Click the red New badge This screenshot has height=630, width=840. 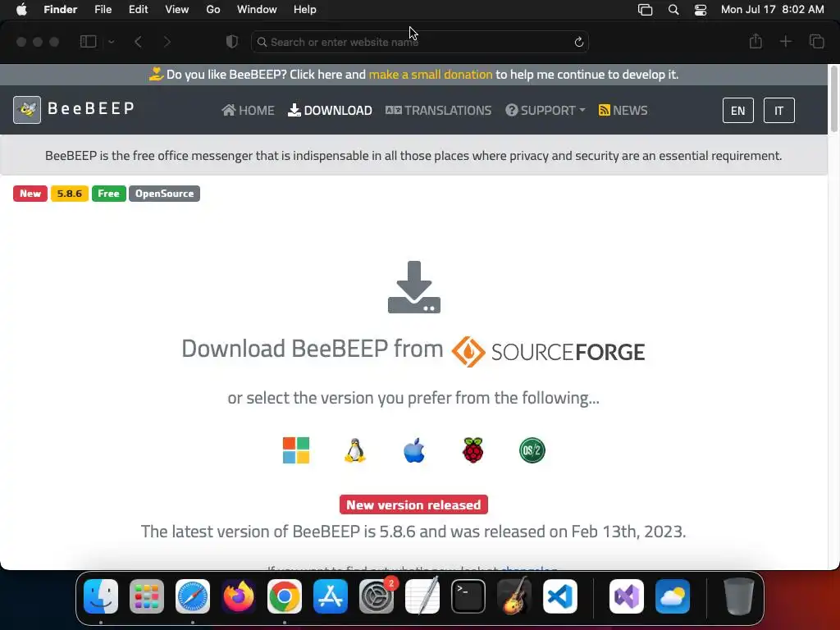point(30,194)
